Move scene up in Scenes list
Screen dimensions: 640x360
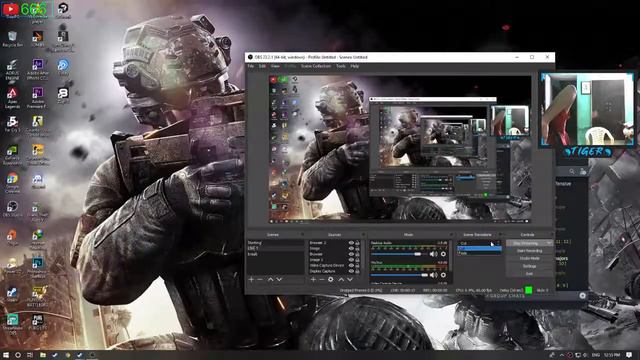(x=270, y=280)
